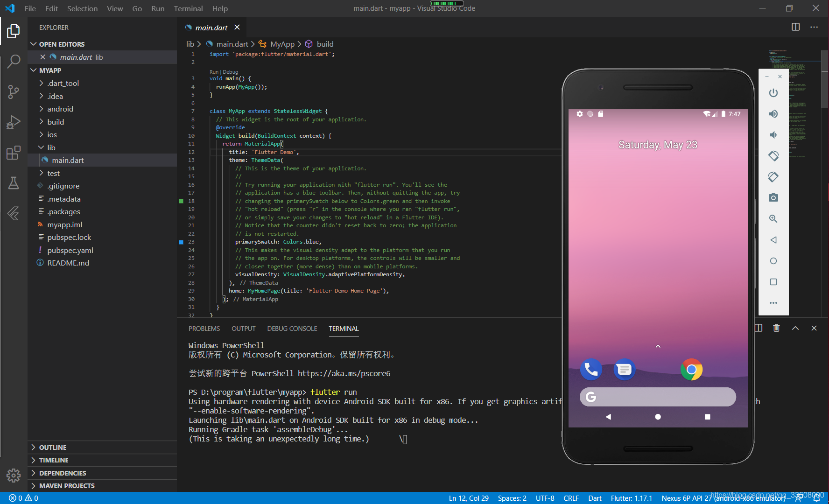
Task: Close main.dart in Open Editors list
Action: point(42,57)
